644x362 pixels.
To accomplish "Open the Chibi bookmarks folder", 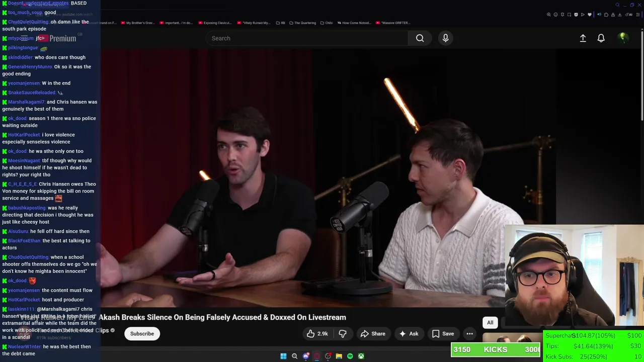I will pos(326,23).
